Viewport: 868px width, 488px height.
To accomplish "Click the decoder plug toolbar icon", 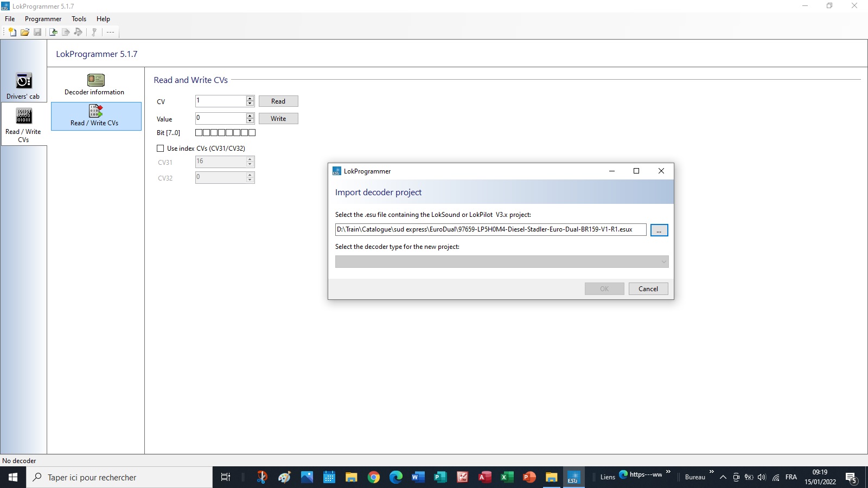I will [x=94, y=32].
